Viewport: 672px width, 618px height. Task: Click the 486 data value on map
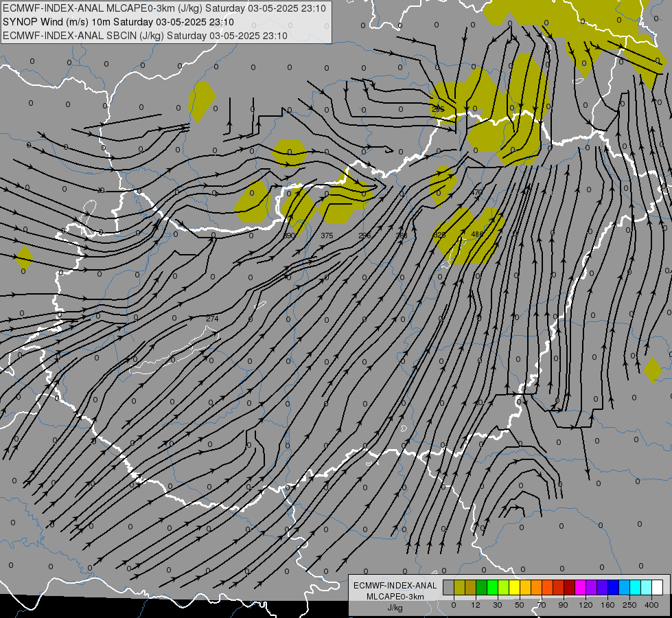(x=477, y=234)
